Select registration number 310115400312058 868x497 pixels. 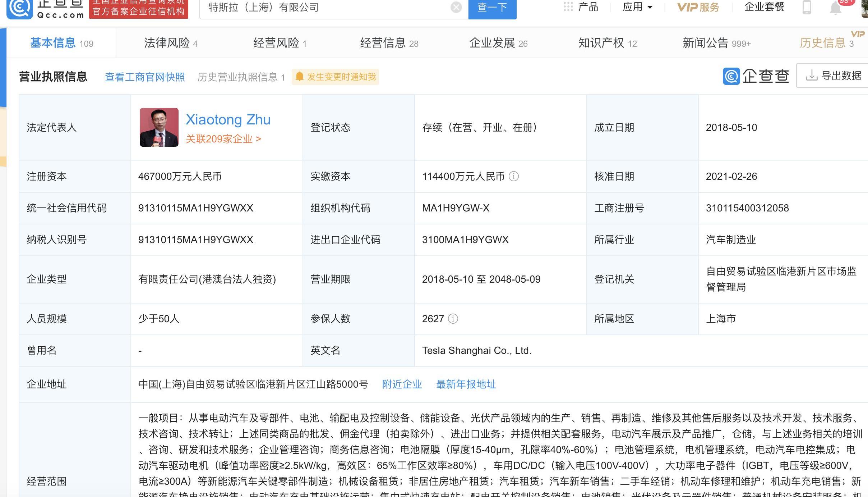coord(747,208)
